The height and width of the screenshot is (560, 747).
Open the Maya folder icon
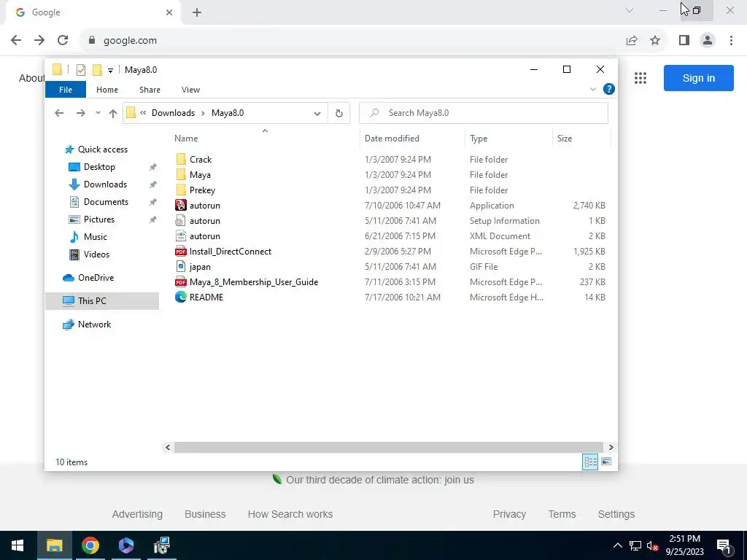click(181, 175)
